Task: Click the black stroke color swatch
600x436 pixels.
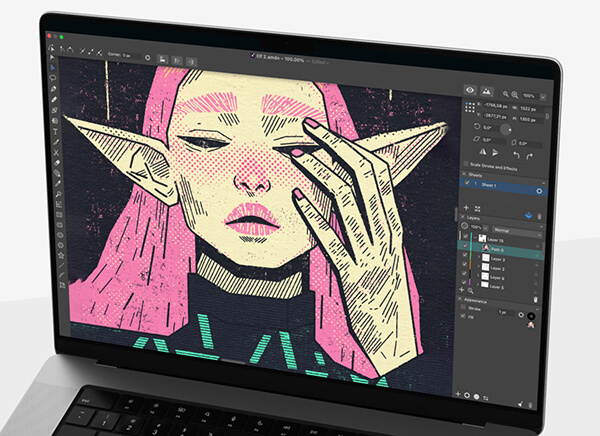Action: [x=531, y=316]
